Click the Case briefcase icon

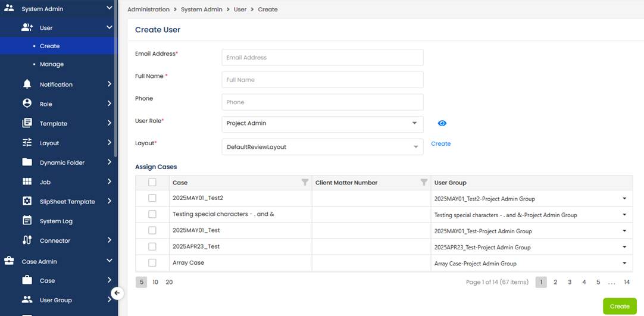pyautogui.click(x=27, y=280)
